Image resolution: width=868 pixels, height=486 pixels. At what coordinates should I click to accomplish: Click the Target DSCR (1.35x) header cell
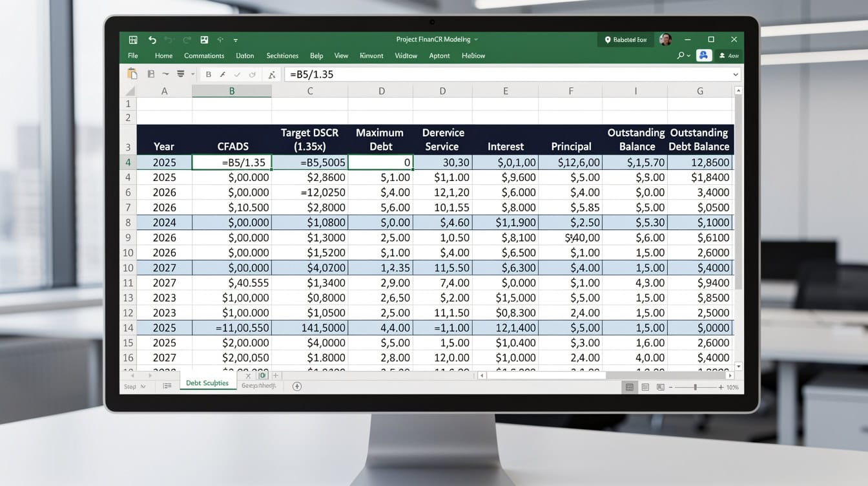(310, 140)
